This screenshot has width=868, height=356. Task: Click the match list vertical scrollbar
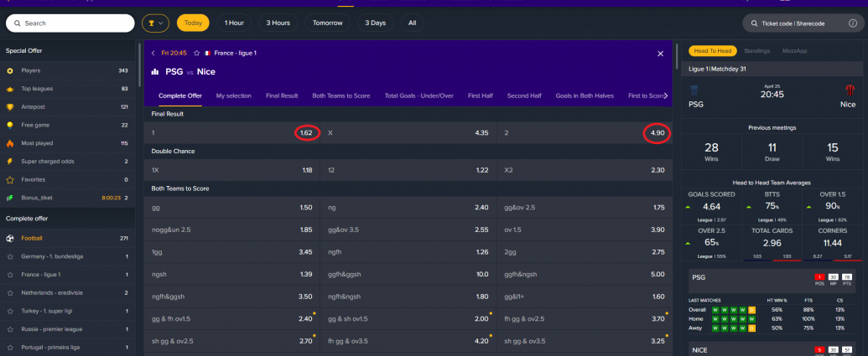(x=677, y=55)
